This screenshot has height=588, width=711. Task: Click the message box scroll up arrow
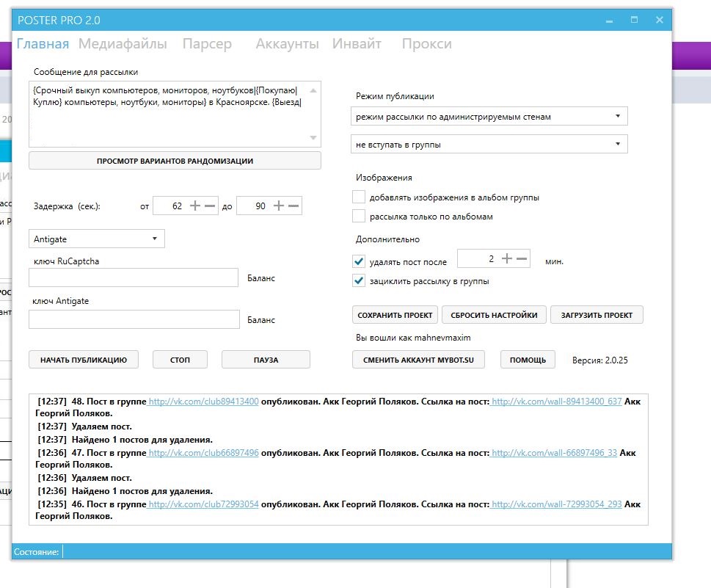tap(313, 90)
